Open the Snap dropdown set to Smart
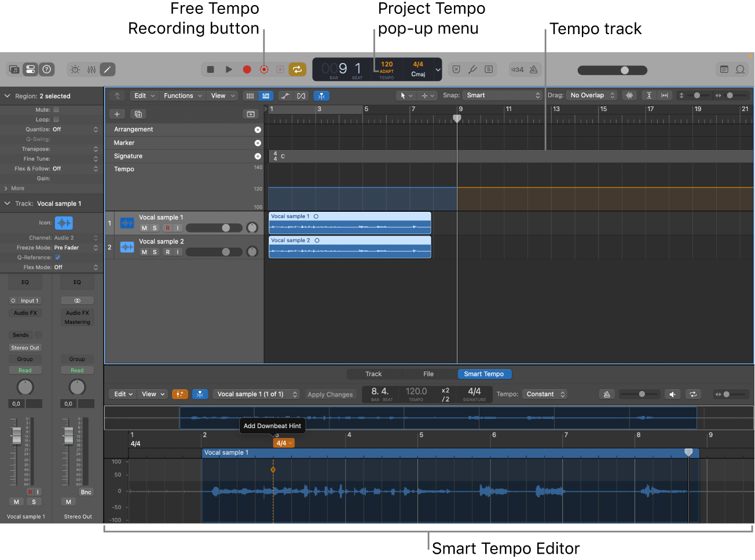The image size is (755, 560). tap(501, 95)
